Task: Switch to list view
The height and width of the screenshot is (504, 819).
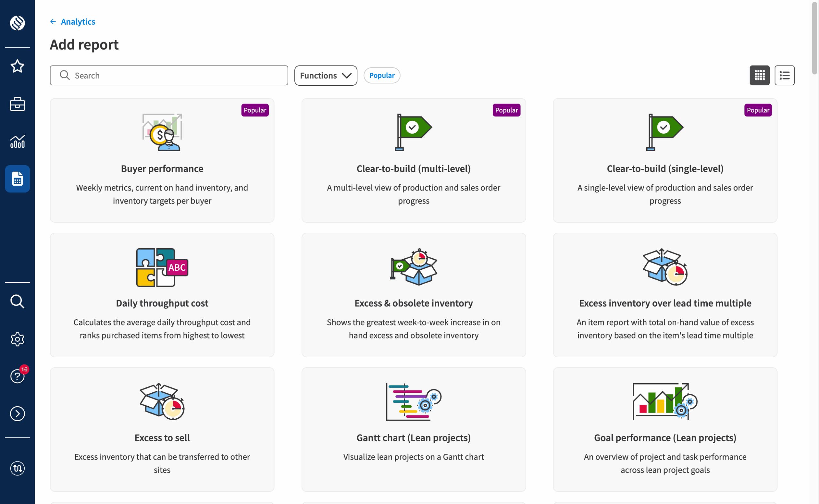Action: [x=784, y=75]
